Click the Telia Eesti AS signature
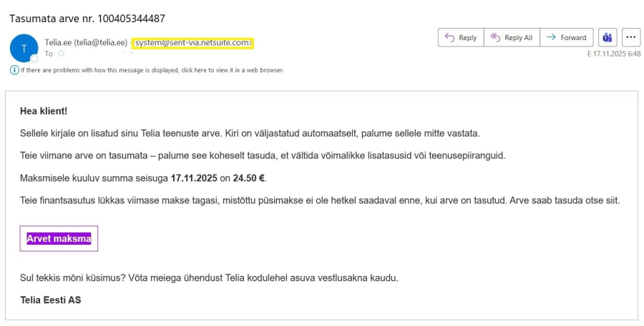 tap(51, 300)
